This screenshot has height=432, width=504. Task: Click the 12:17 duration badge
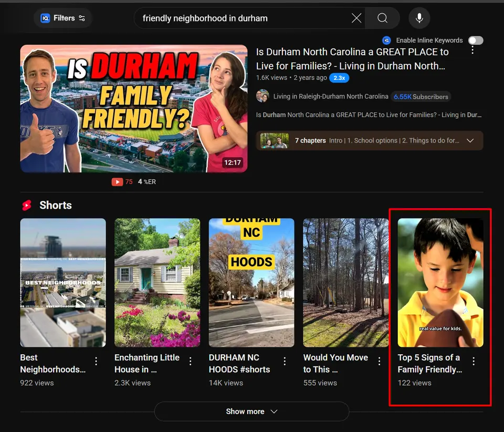(x=233, y=162)
